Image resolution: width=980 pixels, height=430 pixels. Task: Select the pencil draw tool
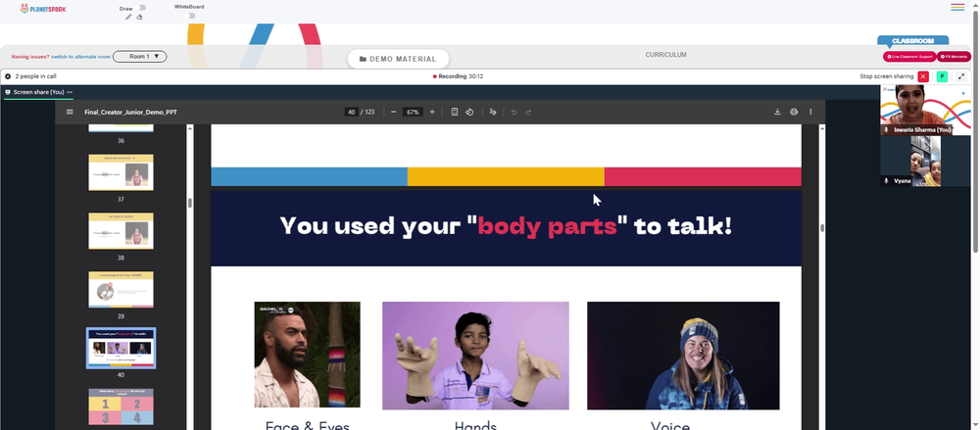(x=128, y=17)
